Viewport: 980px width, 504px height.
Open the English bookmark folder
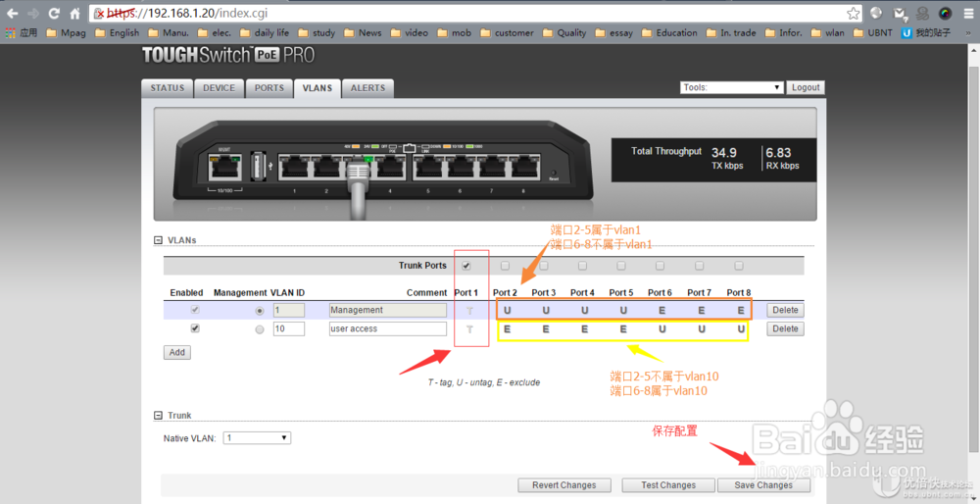click(117, 32)
